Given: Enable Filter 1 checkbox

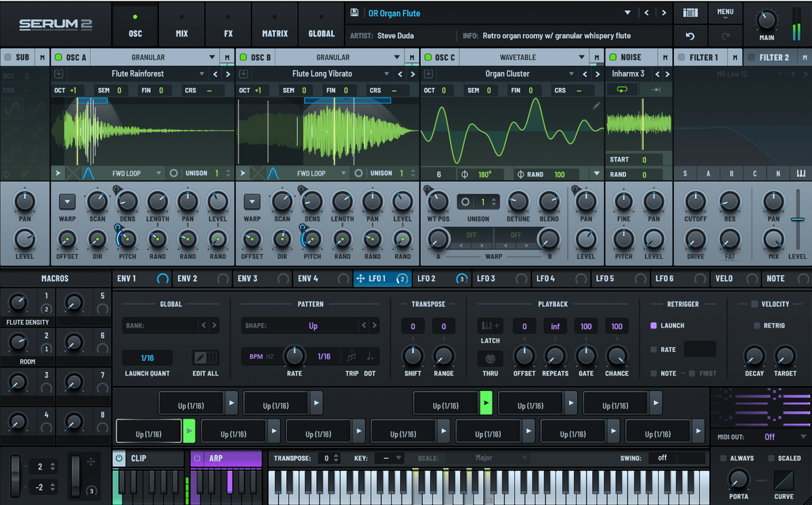Looking at the screenshot, I should tap(682, 57).
